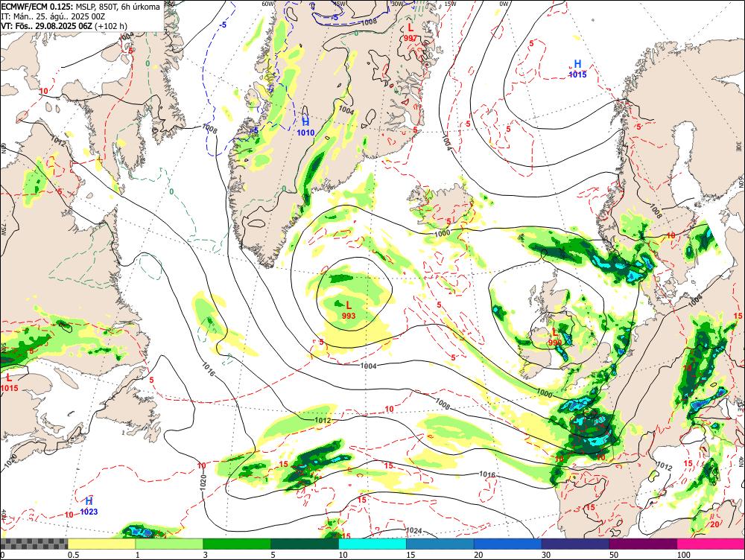Click the red '20' temperature contour label
Image resolution: width=745 pixels, height=560 pixels.
(x=714, y=524)
